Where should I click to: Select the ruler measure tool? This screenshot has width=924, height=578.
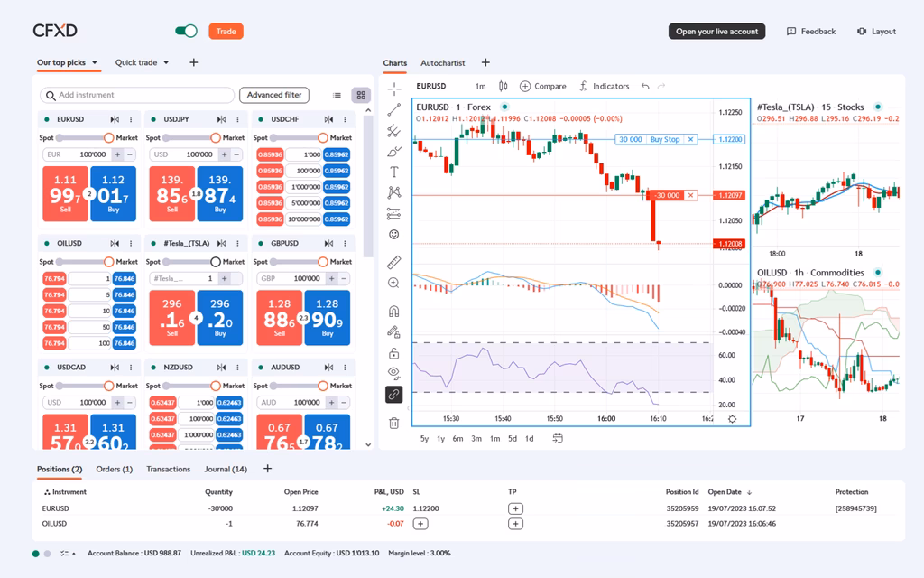393,262
